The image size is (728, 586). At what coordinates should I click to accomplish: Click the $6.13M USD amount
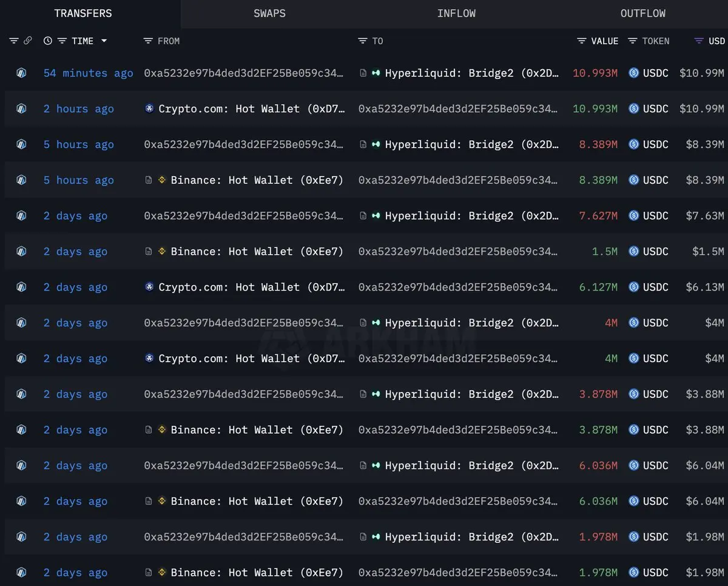point(704,287)
